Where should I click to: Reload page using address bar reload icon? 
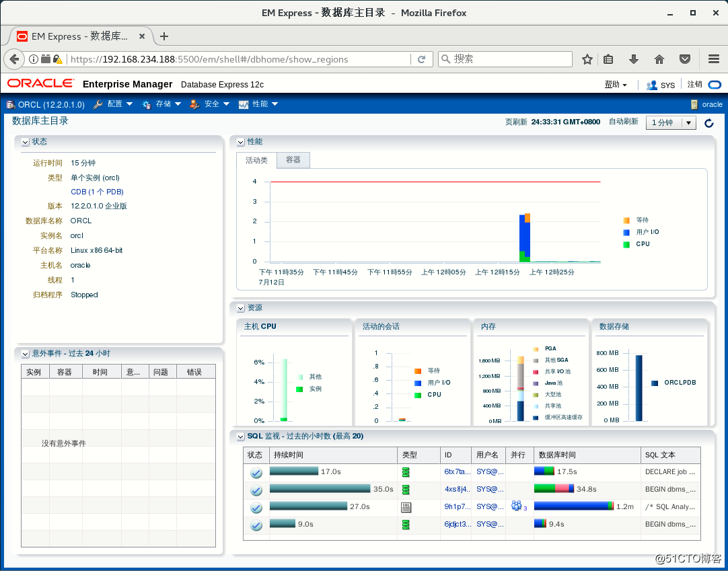tap(422, 59)
